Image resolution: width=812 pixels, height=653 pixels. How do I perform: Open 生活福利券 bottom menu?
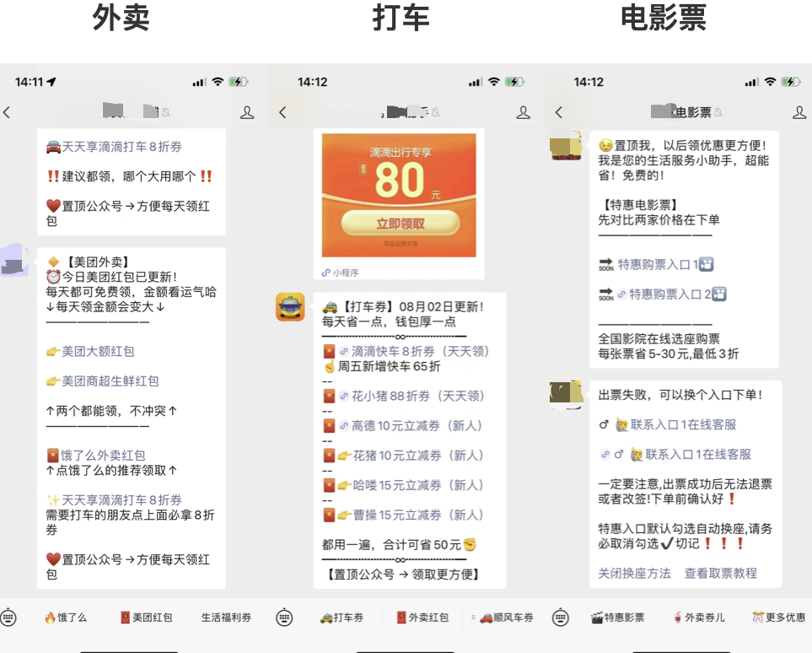pyautogui.click(x=226, y=618)
